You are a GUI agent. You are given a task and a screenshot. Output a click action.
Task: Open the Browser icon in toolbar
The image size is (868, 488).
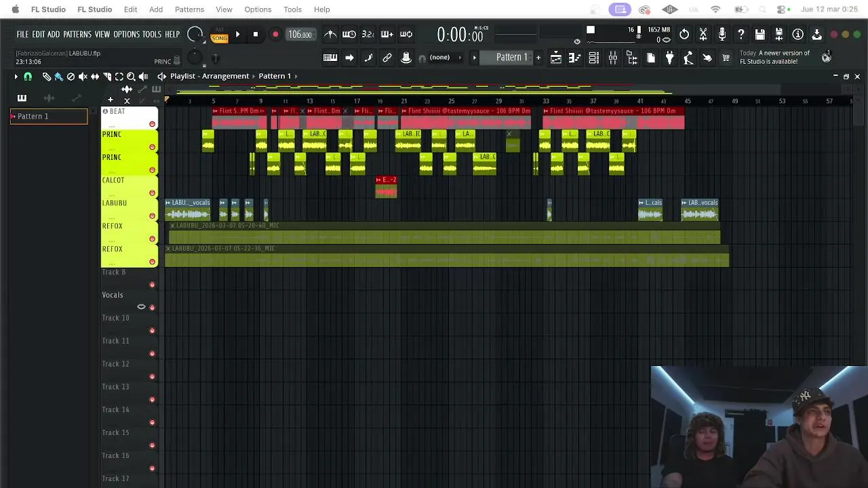pyautogui.click(x=631, y=58)
